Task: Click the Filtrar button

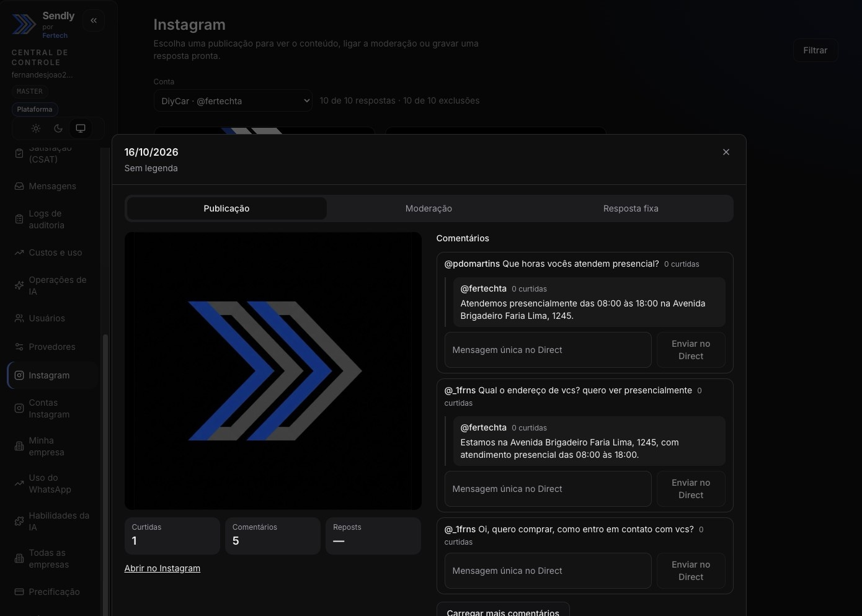Action: pyautogui.click(x=815, y=50)
